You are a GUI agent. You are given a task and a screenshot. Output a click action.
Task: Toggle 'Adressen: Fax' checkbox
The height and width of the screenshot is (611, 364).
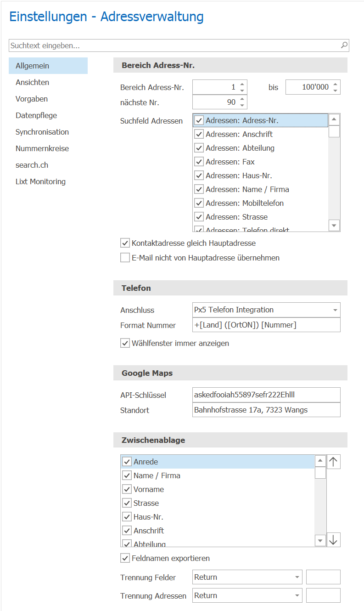tap(199, 162)
